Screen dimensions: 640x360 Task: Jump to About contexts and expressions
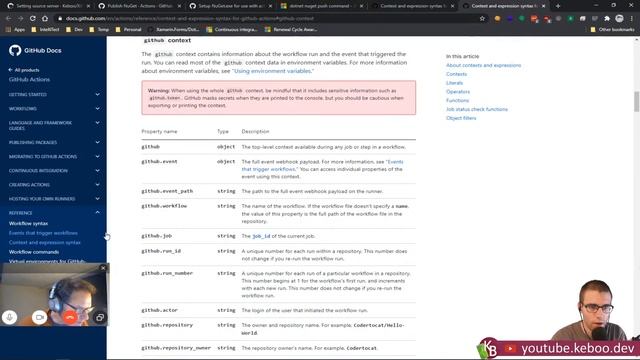[483, 65]
